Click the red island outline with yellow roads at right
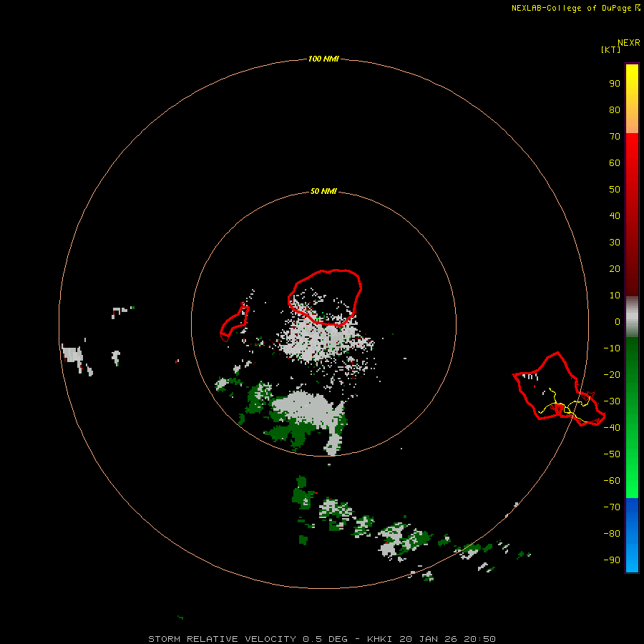This screenshot has height=644, width=644. [559, 389]
